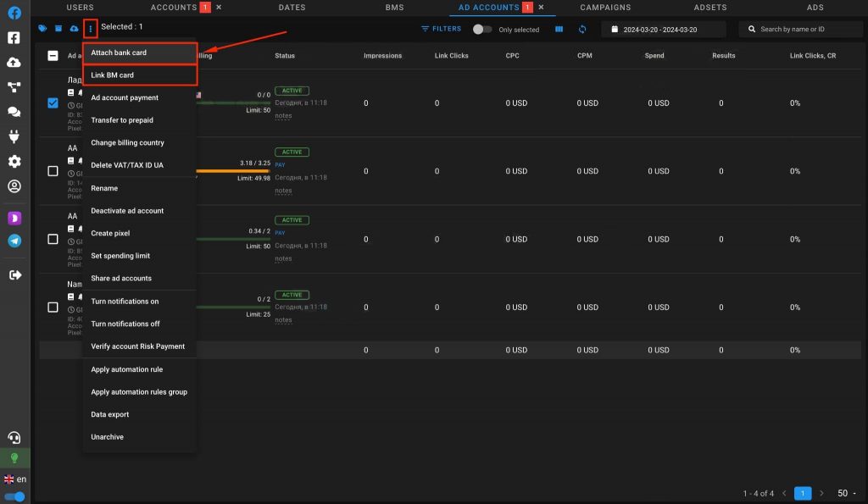The width and height of the screenshot is (868, 504).
Task: Close the AD ACCOUNTS tab with X
Action: 541,7
